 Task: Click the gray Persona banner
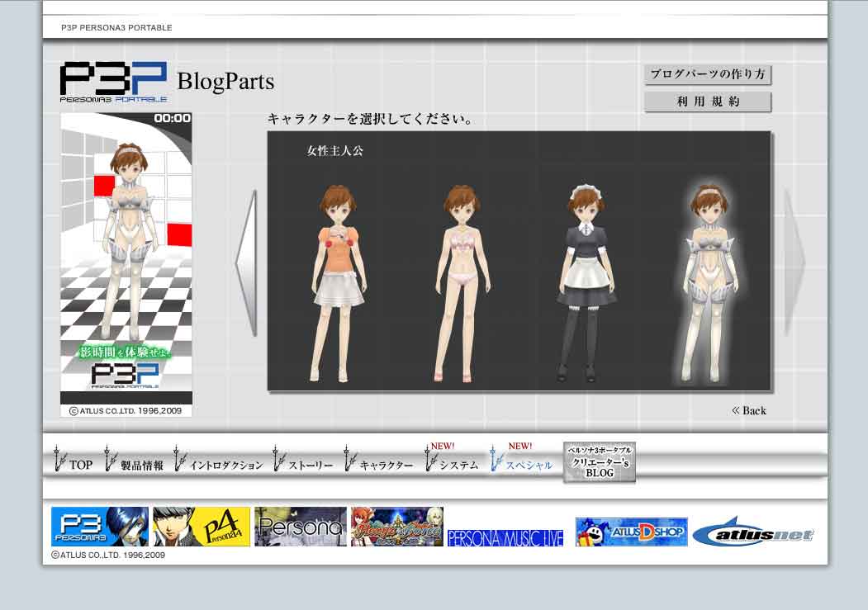point(301,527)
